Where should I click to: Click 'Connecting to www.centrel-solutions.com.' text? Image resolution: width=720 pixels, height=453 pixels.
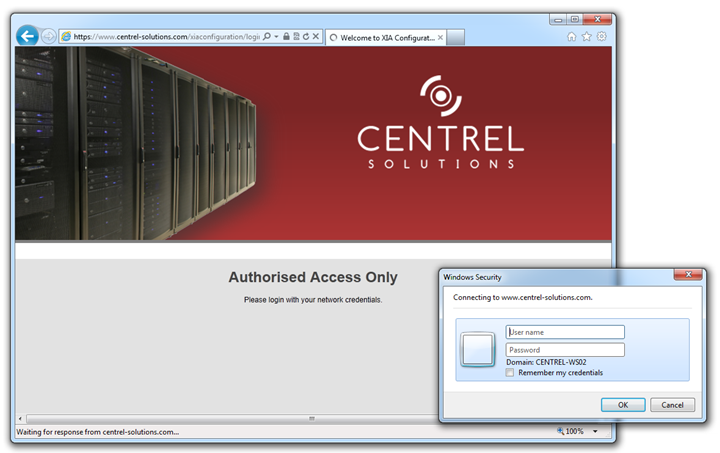523,297
